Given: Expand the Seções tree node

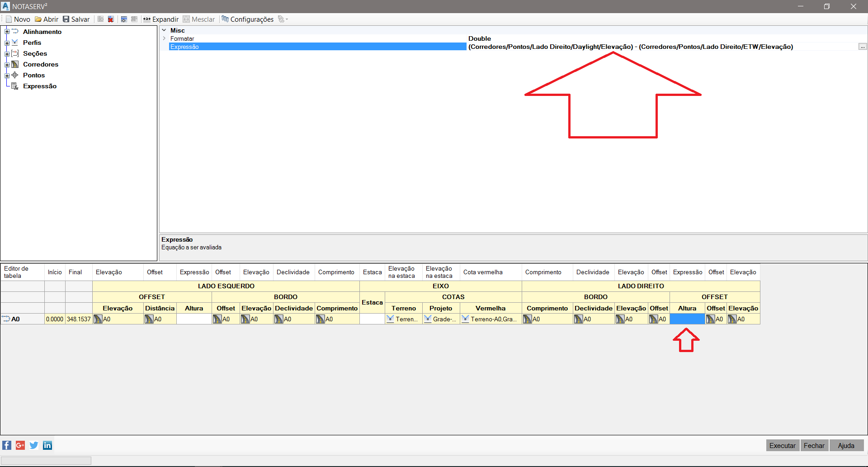Looking at the screenshot, I should click(x=7, y=53).
